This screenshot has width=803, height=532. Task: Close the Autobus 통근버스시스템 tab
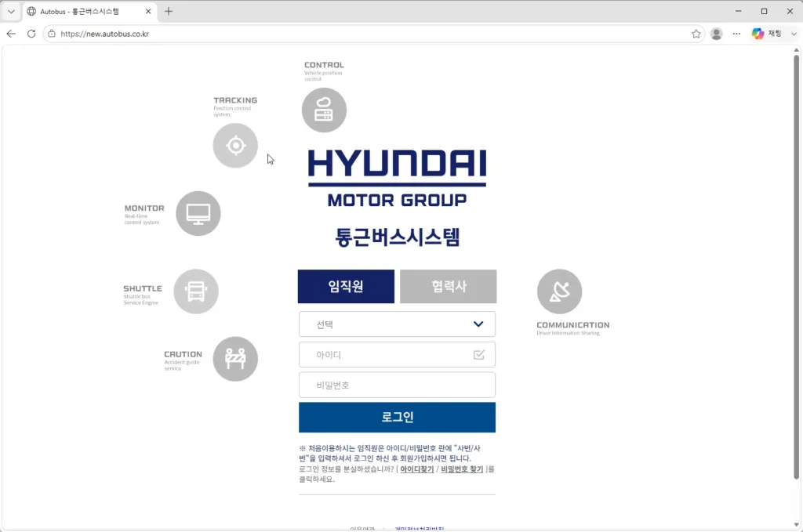148,11
